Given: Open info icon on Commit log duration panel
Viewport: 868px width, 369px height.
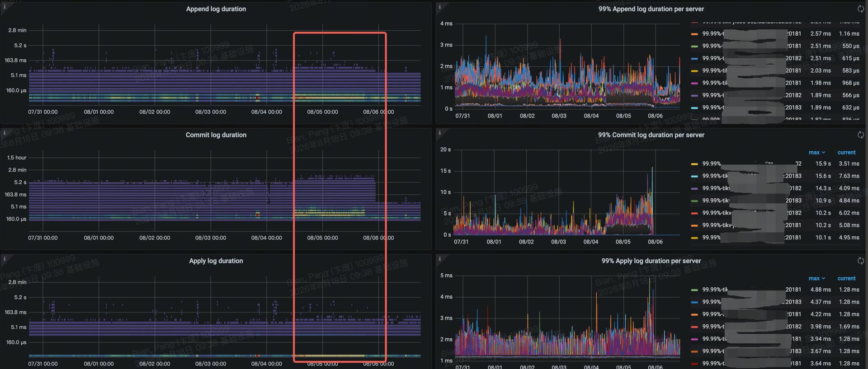Looking at the screenshot, I should [x=5, y=133].
